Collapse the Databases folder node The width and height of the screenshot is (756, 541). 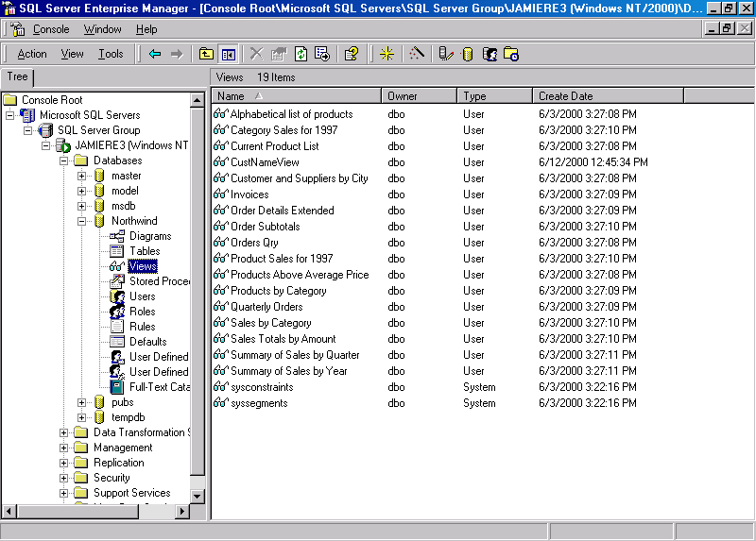tap(63, 161)
